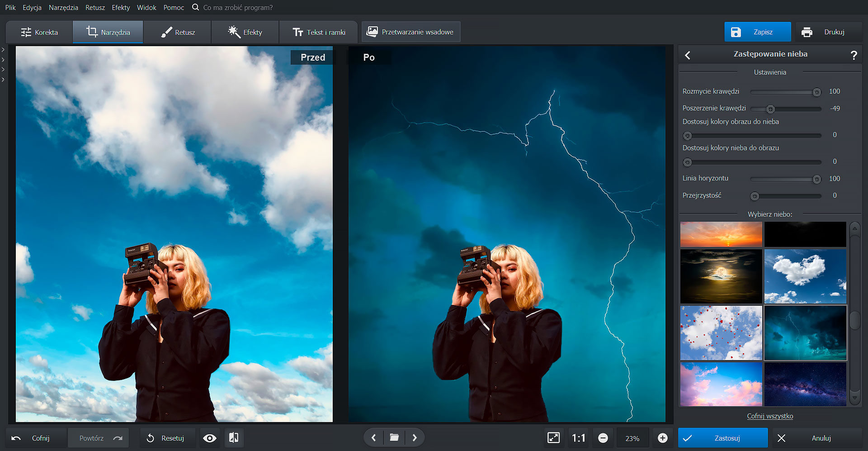The height and width of the screenshot is (451, 868).
Task: Expand the first left side panel chevron
Action: tap(3, 49)
